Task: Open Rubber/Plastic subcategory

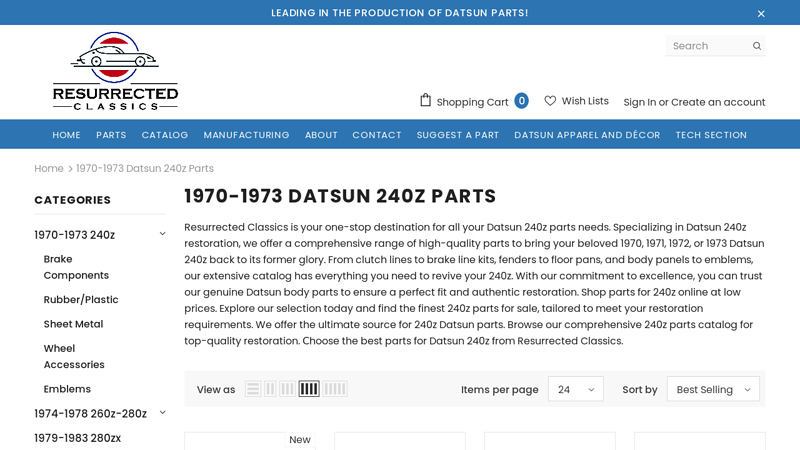Action: click(81, 299)
